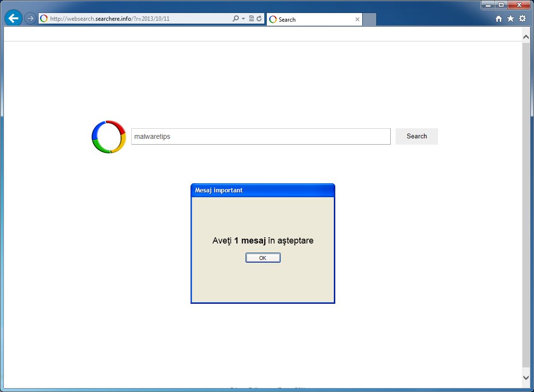The height and width of the screenshot is (392, 534).
Task: Click the back navigation arrow
Action: pyautogui.click(x=13, y=18)
